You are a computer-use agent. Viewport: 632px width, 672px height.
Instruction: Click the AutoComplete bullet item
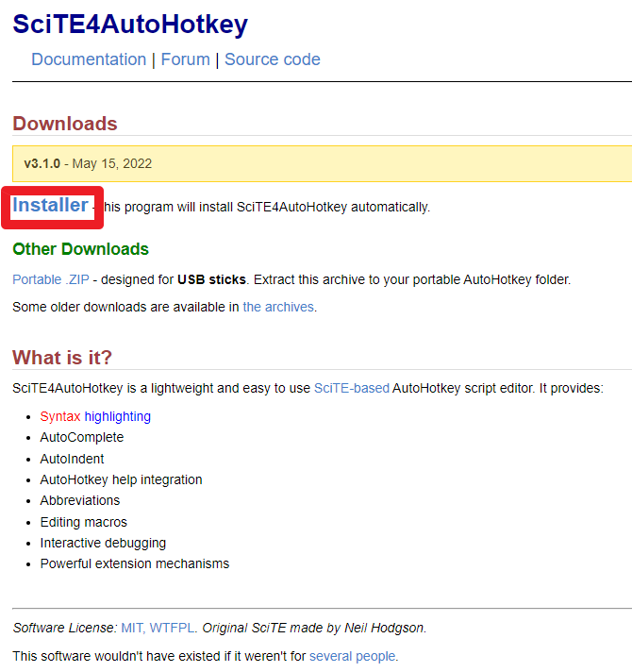(x=82, y=437)
